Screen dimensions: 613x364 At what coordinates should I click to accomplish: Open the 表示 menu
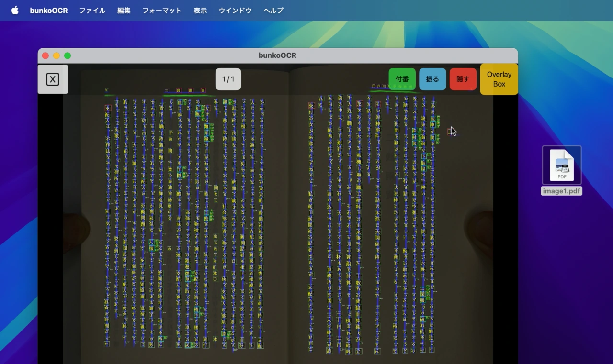(x=200, y=10)
